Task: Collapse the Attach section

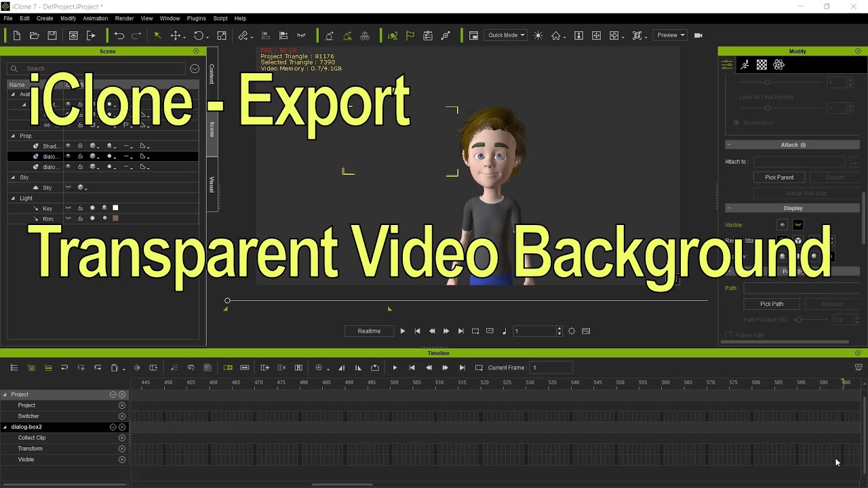Action: (728, 144)
